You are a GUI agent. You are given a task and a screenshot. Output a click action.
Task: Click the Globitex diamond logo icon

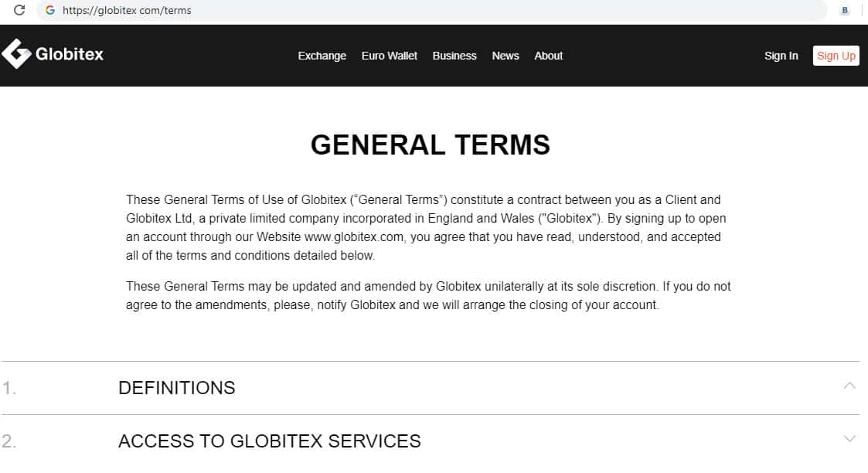coord(15,54)
